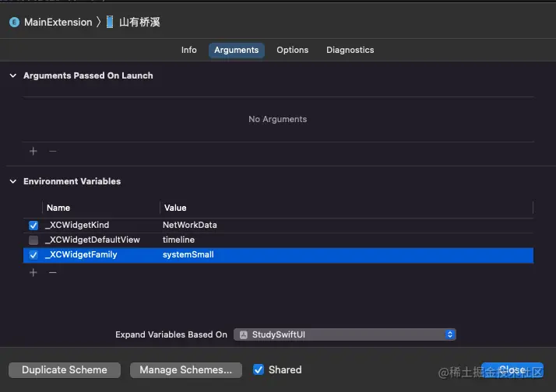Viewport: 556px width, 392px height.
Task: Click the timeline value cell
Action: [178, 240]
